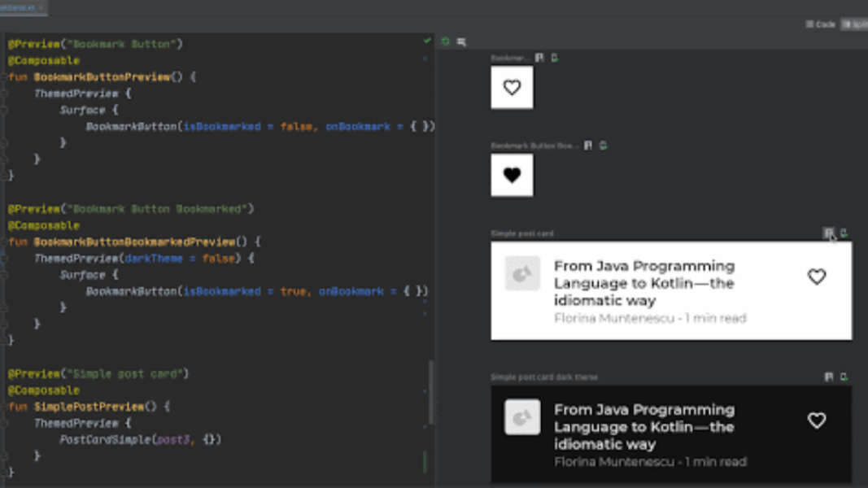Image resolution: width=868 pixels, height=488 pixels.
Task: Click the green refresh preview icon
Action: (446, 41)
